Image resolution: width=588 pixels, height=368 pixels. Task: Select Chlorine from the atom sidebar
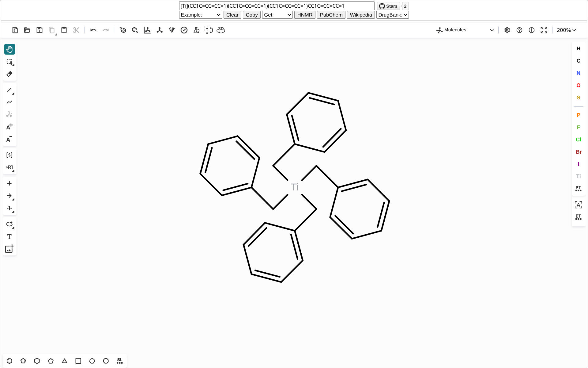click(x=578, y=140)
